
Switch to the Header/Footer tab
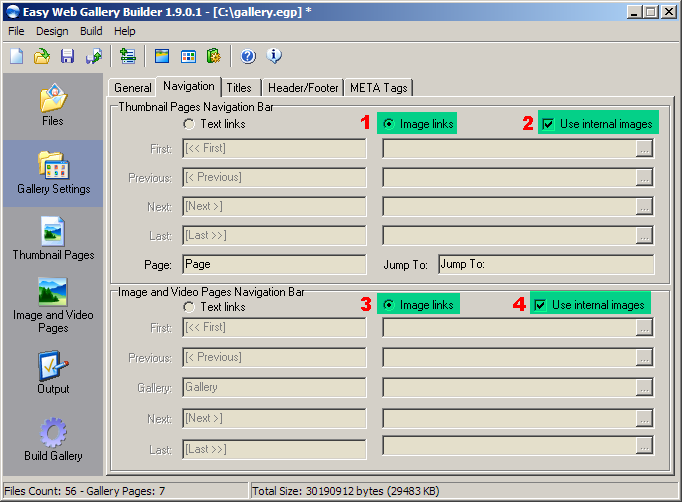pyautogui.click(x=303, y=87)
